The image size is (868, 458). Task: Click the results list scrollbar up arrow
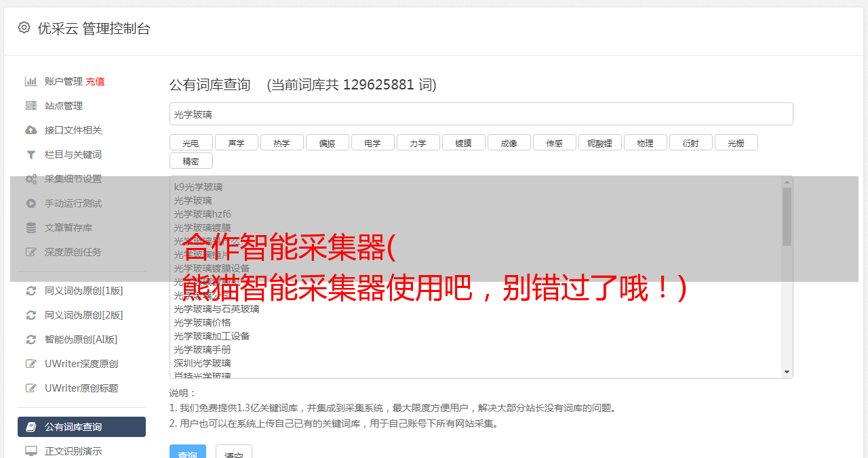pos(787,182)
